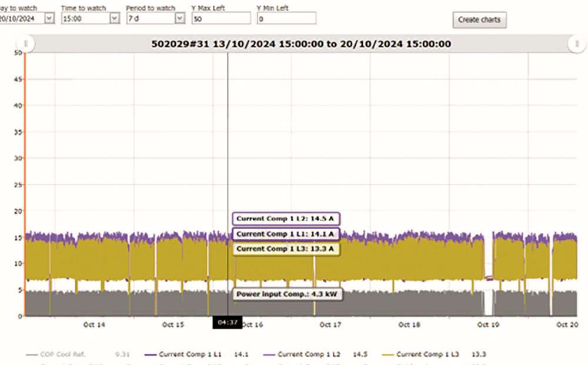Screen dimensions: 588x365
Task: Click the 04:37 cursor time marker
Action: click(227, 322)
